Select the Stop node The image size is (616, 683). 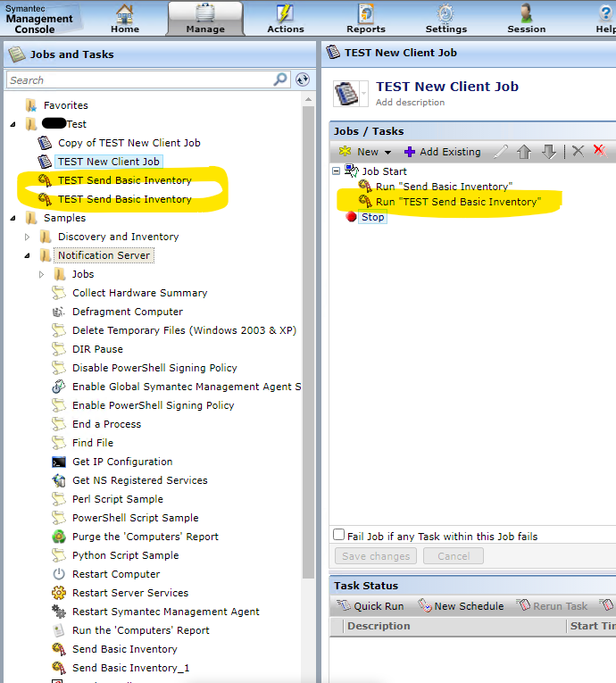click(x=372, y=217)
